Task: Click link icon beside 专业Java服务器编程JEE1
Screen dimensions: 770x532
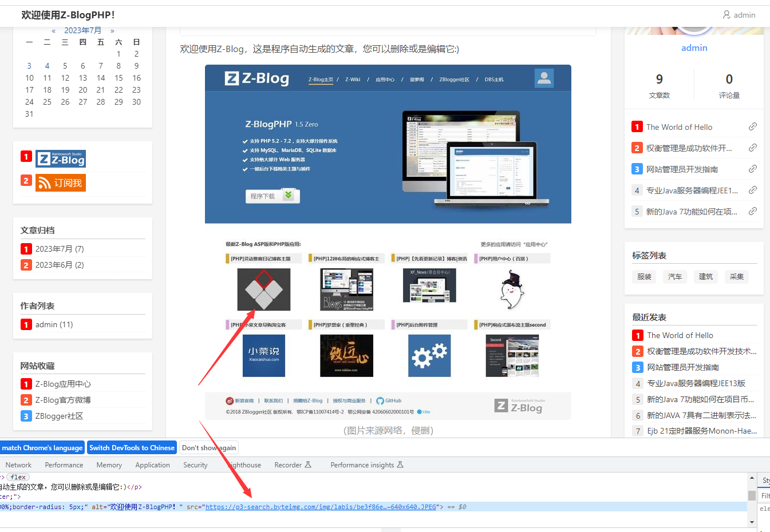Action: point(753,190)
